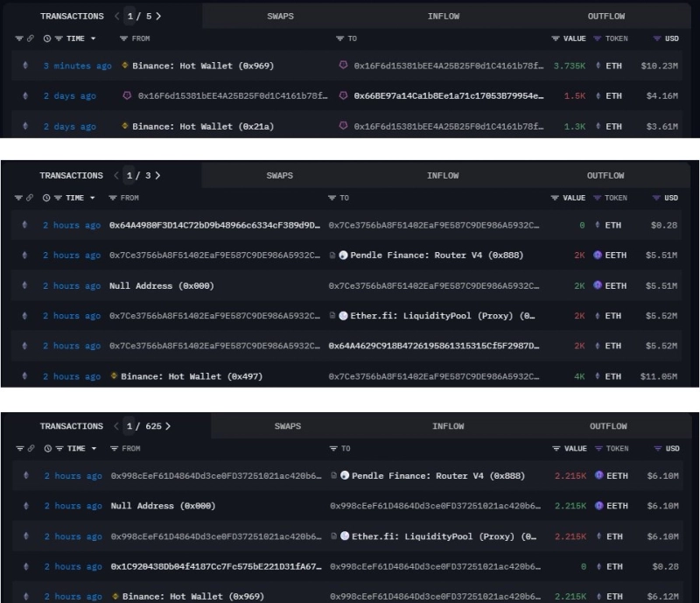Go to previous page in the 1/5 pager
This screenshot has height=603, width=700.
point(116,16)
